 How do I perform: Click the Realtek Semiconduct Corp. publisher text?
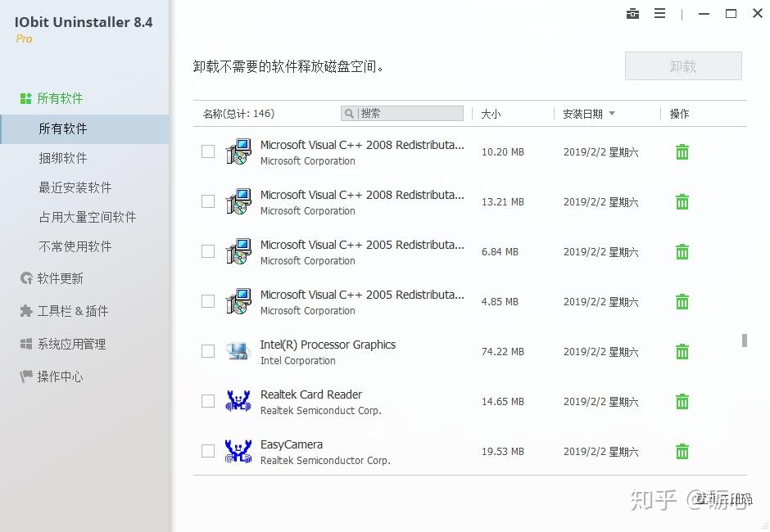pyautogui.click(x=320, y=411)
